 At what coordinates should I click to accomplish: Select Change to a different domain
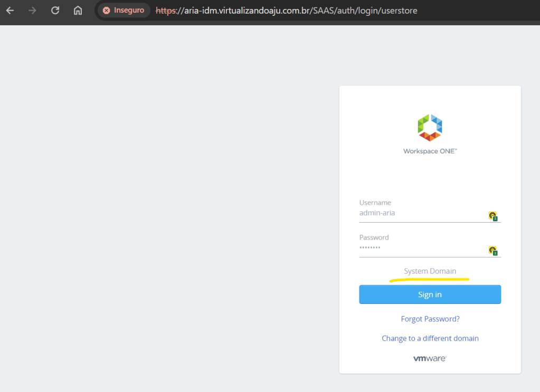point(430,338)
